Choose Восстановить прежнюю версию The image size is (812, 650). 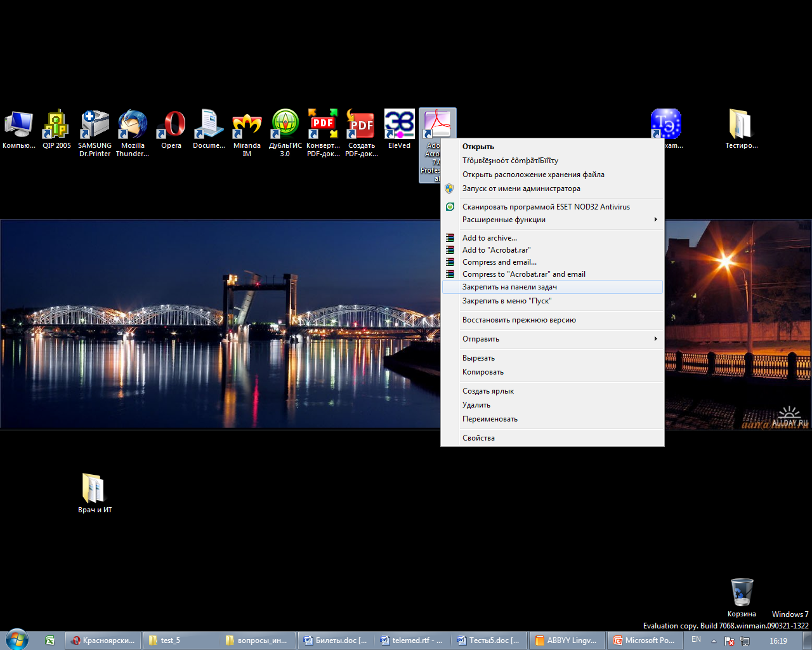(x=553, y=320)
